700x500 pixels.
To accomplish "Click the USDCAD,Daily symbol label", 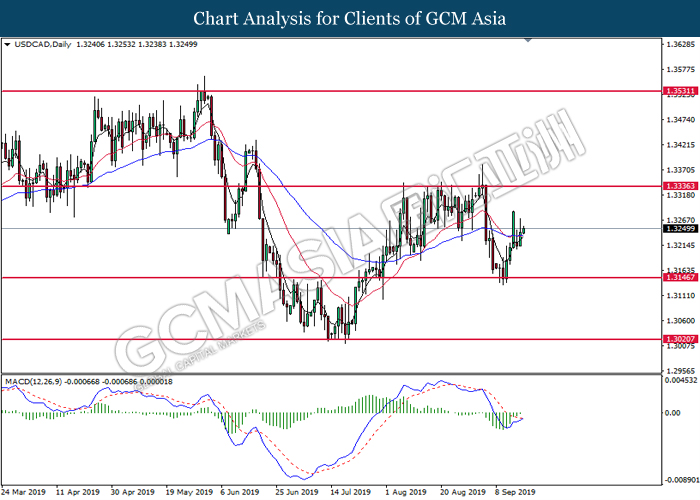I will click(x=43, y=45).
